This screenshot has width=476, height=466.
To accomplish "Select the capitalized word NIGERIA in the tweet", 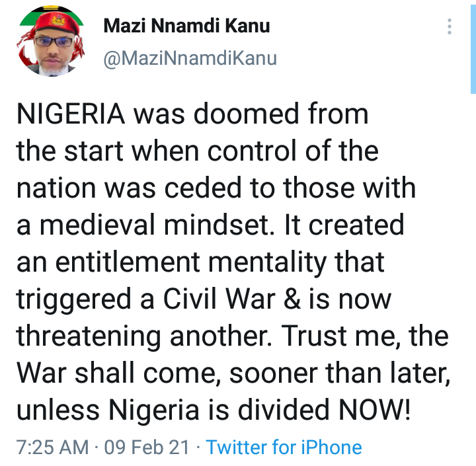I will (x=71, y=114).
